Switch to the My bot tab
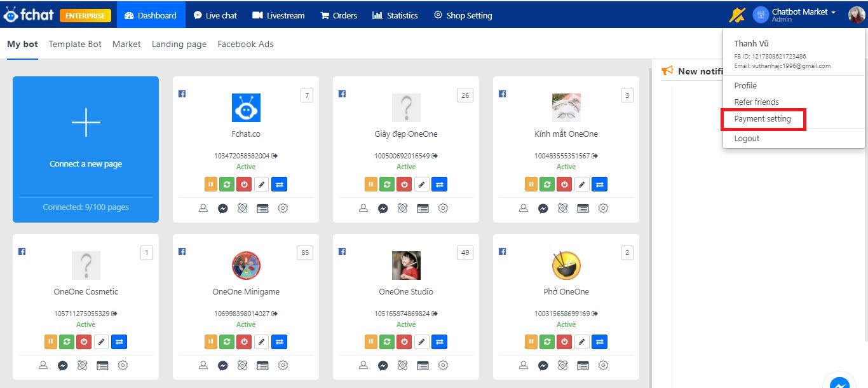 22,45
